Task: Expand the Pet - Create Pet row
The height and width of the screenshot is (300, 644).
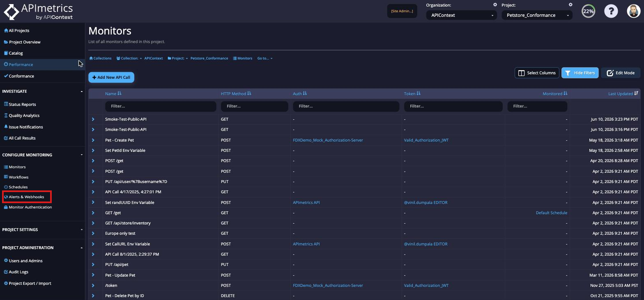Action: 93,140
